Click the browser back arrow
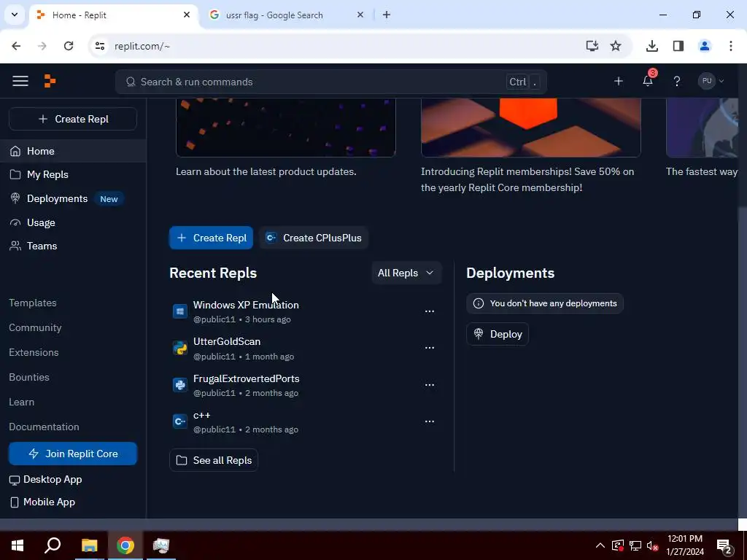The image size is (747, 560). pos(16,46)
